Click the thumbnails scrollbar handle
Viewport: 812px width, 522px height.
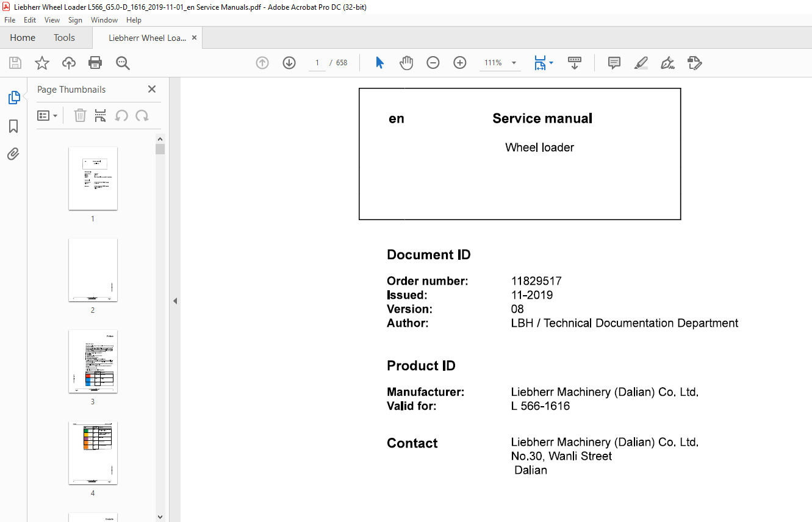(x=160, y=149)
